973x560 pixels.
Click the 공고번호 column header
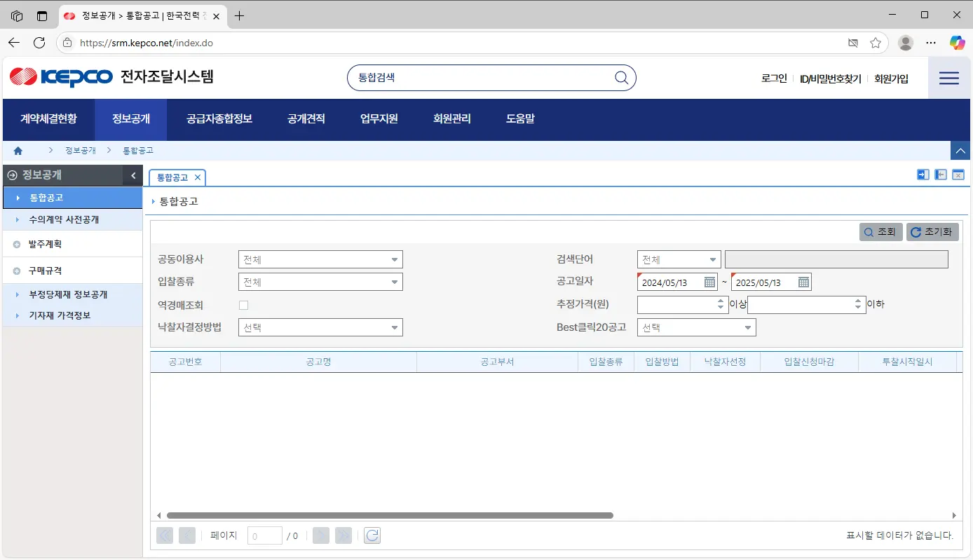(185, 362)
